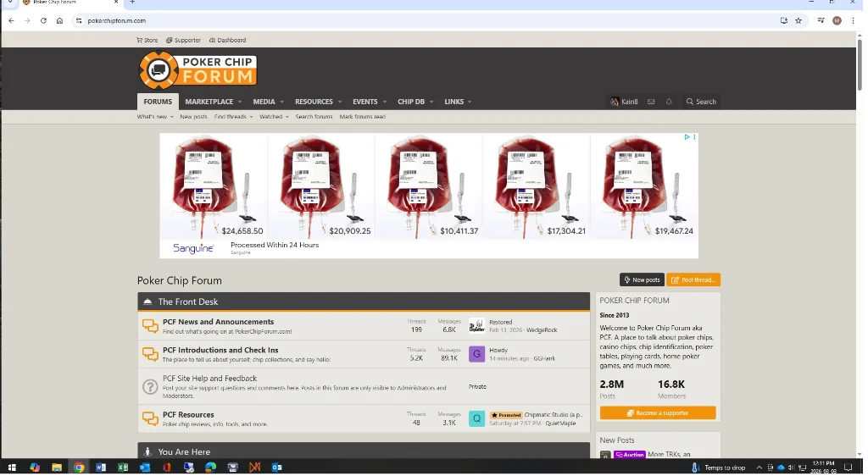Open the MEDIA navigation tab
Screen dimensions: 868x476
tap(264, 102)
